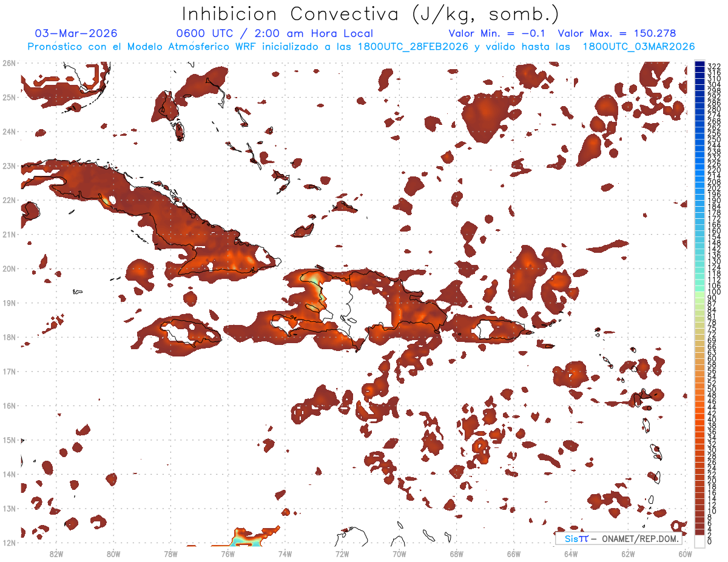
Task: Click the '72W' longitude label
Action: click(342, 554)
